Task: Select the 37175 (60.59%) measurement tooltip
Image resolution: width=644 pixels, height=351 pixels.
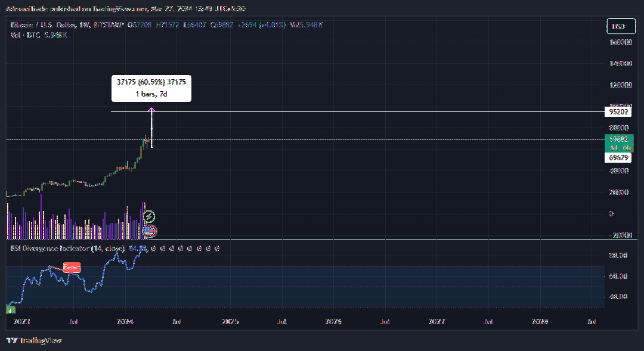Action: [151, 88]
